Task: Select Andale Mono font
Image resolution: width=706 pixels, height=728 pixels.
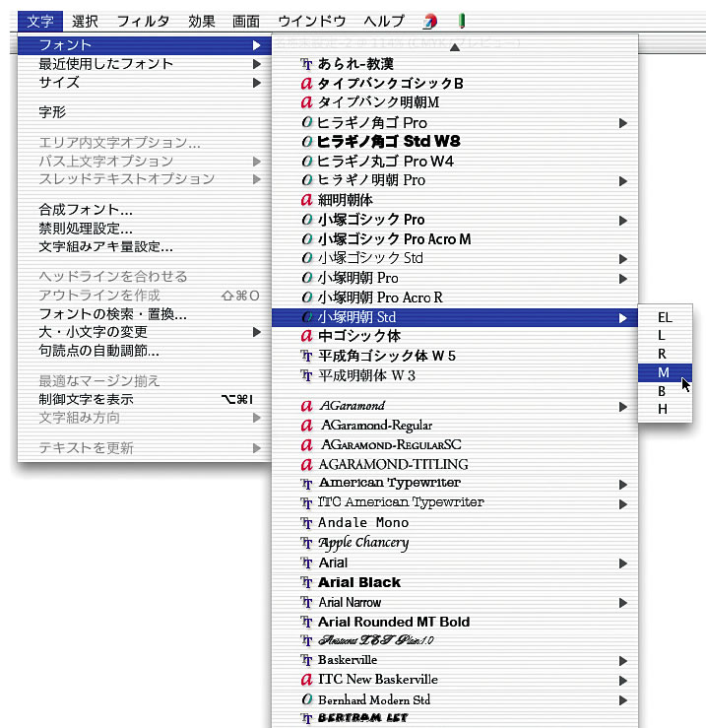Action: [455, 523]
